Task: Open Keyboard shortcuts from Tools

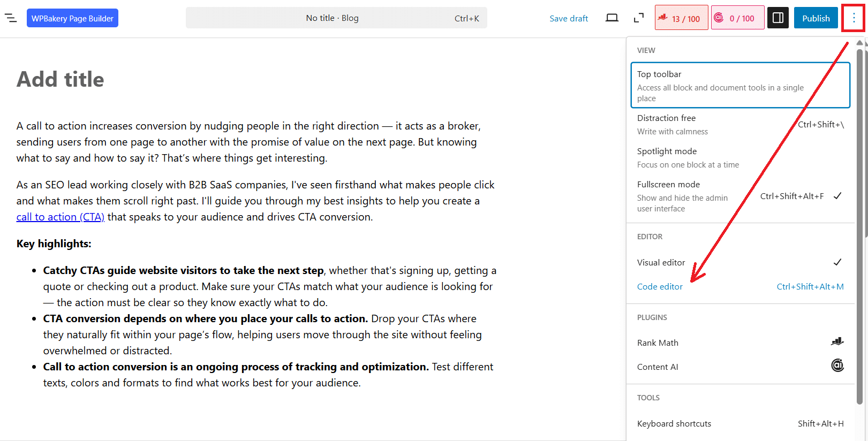Action: (741, 423)
